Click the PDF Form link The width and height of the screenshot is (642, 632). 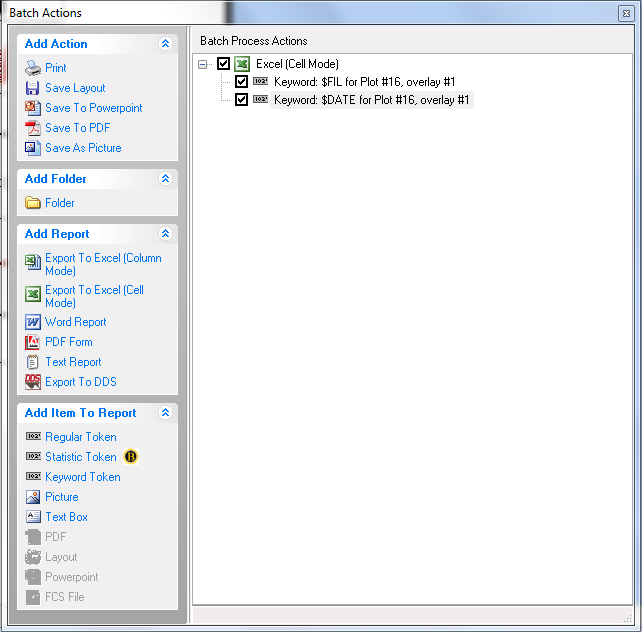coord(69,342)
